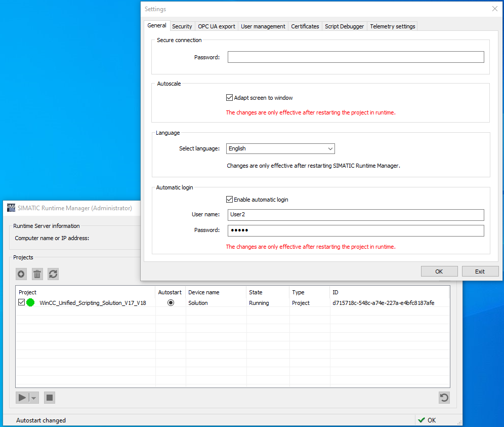Toggle the project row checkbox
504x427 pixels.
click(x=21, y=303)
